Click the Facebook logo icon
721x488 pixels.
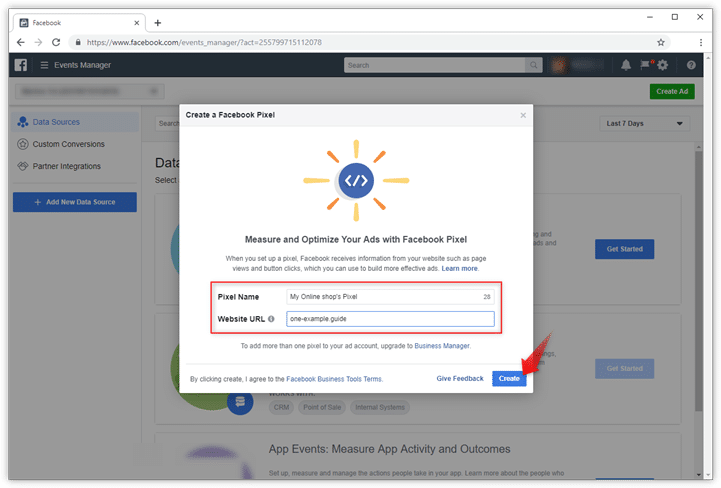click(20, 65)
